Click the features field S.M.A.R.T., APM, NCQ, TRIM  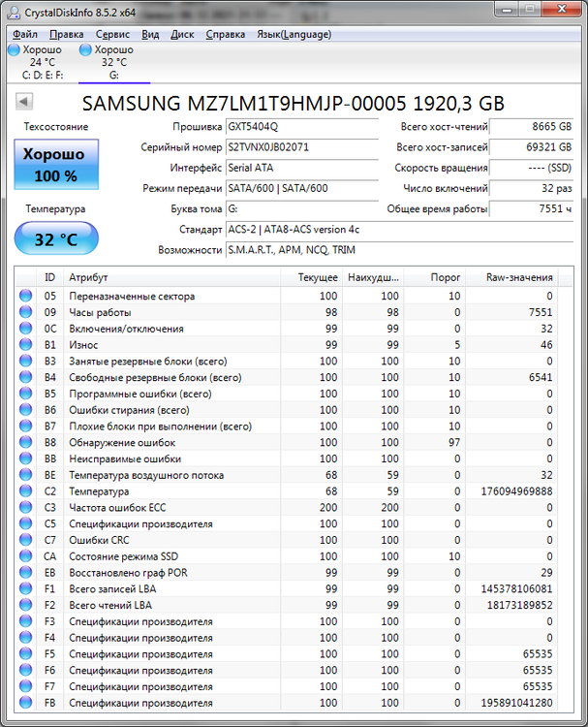(x=399, y=250)
